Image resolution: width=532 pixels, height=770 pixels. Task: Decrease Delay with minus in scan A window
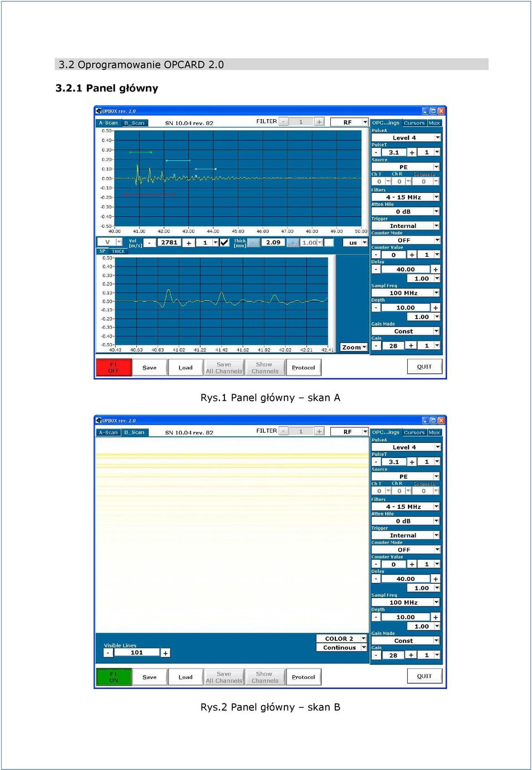click(x=376, y=269)
